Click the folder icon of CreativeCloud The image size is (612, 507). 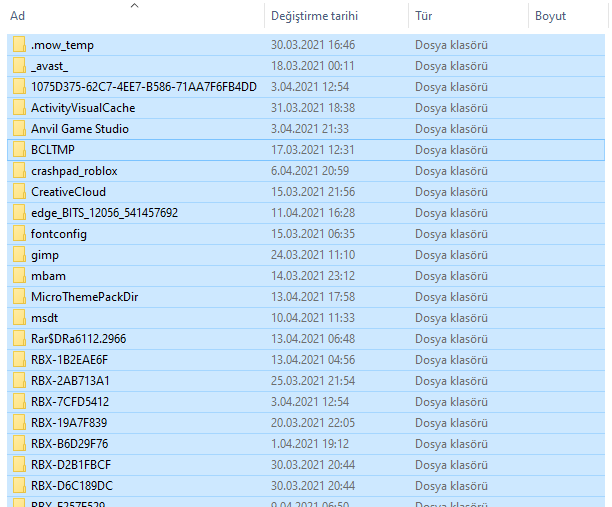(x=19, y=192)
